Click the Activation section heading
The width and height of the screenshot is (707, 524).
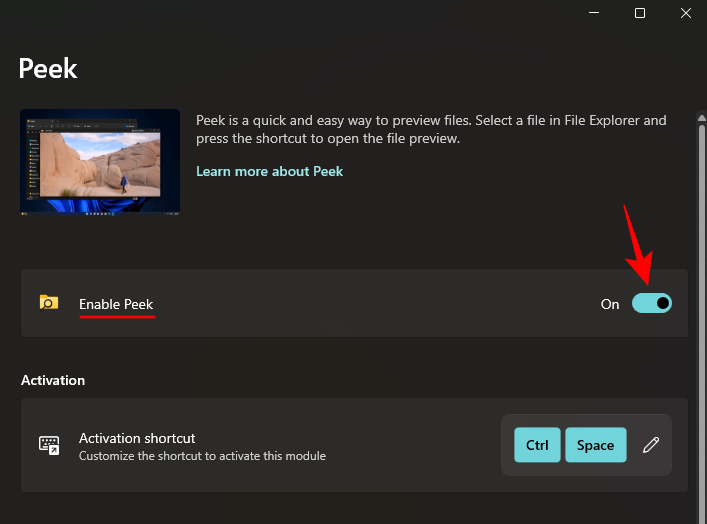53,380
